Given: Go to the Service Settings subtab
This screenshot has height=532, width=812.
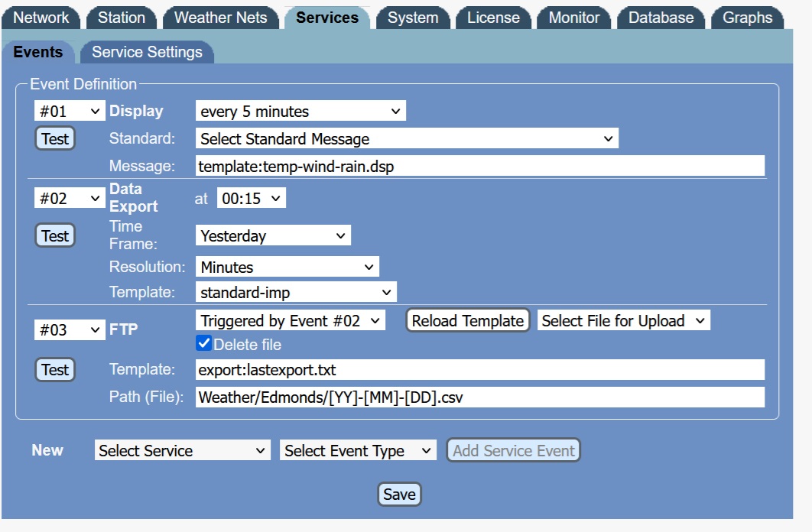Looking at the screenshot, I should [147, 52].
